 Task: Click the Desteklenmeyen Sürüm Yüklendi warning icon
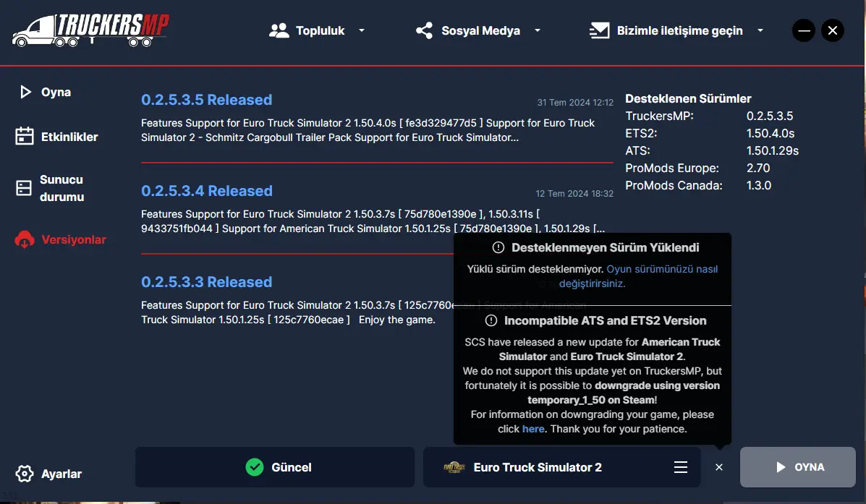498,247
